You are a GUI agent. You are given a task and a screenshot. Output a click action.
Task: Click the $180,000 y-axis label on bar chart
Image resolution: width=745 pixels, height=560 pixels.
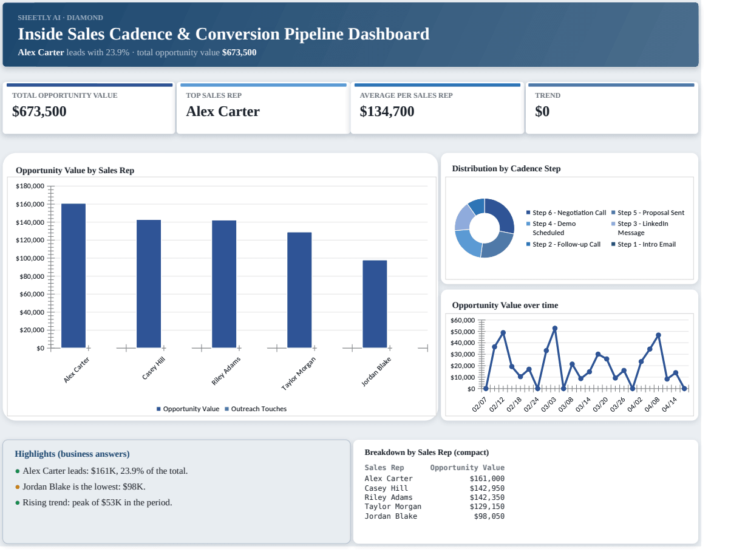(30, 186)
